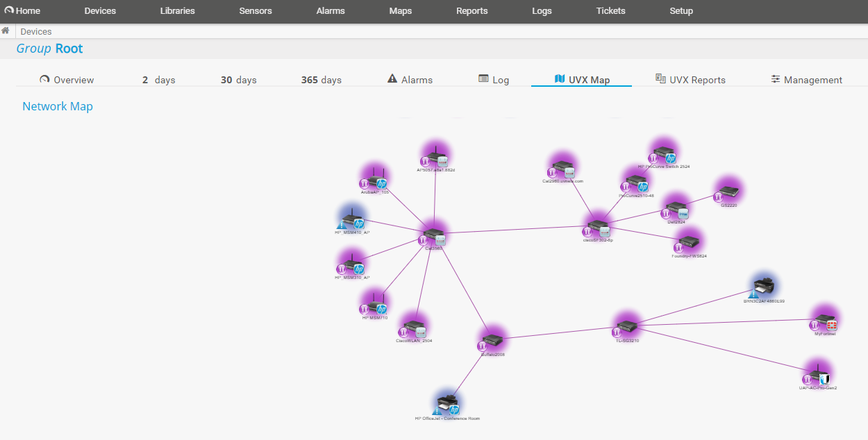Screen dimensions: 868x440
Task: Open the Devices menu
Action: click(x=100, y=11)
